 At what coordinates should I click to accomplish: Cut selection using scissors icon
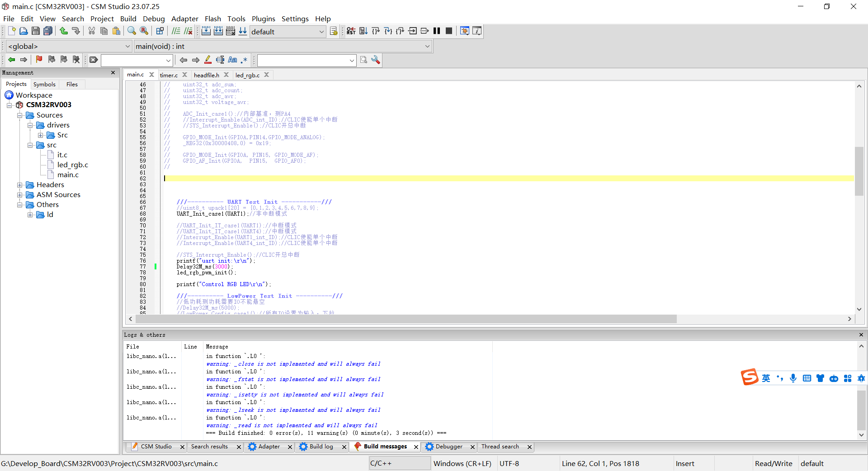(91, 31)
